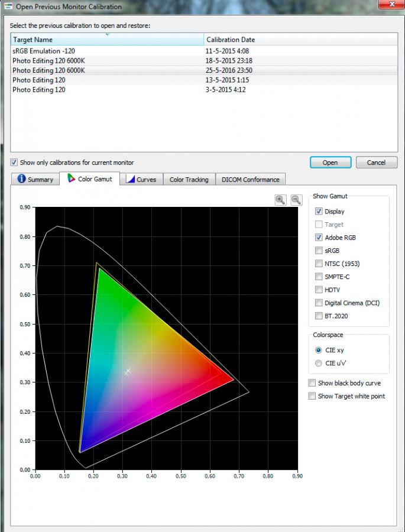
Task: Click the Open button
Action: [x=331, y=163]
